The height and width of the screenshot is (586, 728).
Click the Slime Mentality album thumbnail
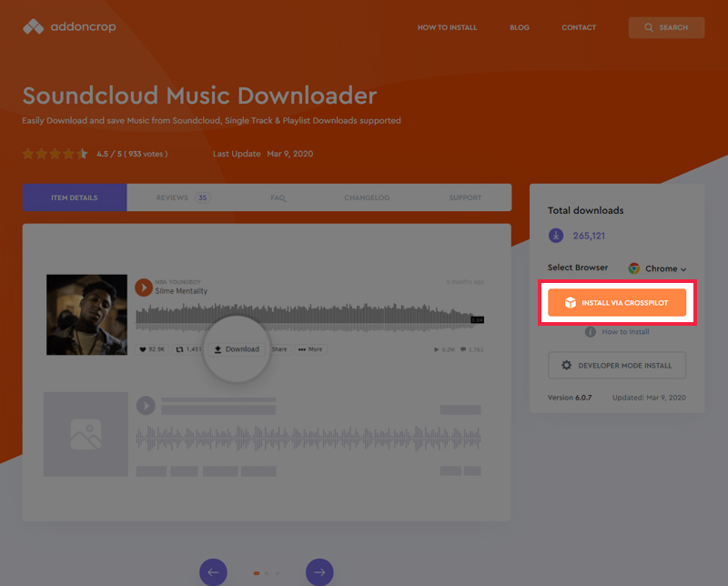coord(86,315)
